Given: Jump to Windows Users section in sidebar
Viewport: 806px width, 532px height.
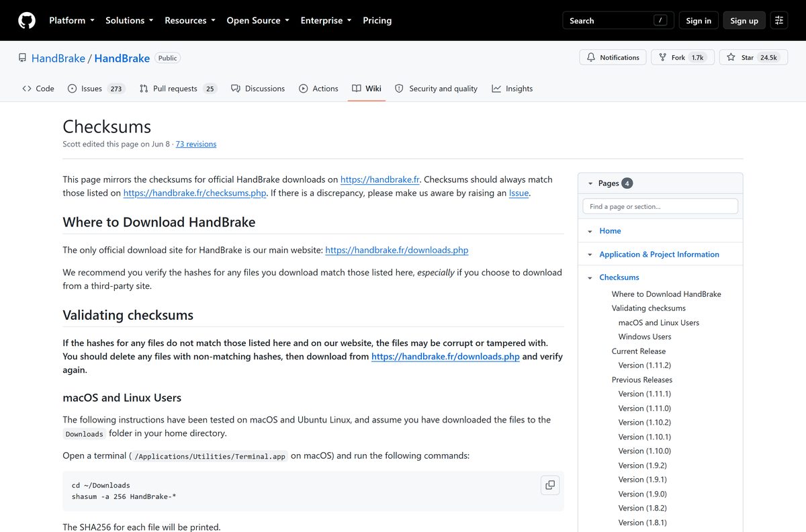Looking at the screenshot, I should (x=645, y=337).
